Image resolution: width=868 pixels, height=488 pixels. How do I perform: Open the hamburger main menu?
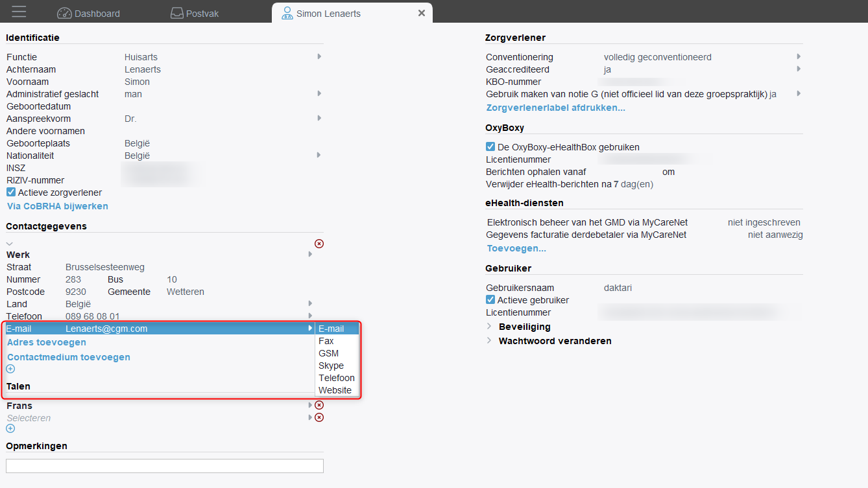19,12
